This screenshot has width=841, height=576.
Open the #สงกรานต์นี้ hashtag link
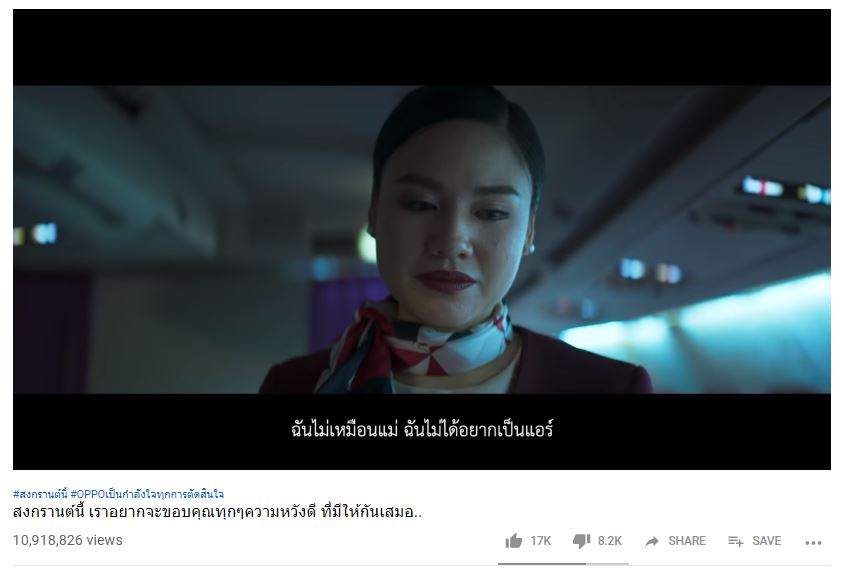click(40, 494)
